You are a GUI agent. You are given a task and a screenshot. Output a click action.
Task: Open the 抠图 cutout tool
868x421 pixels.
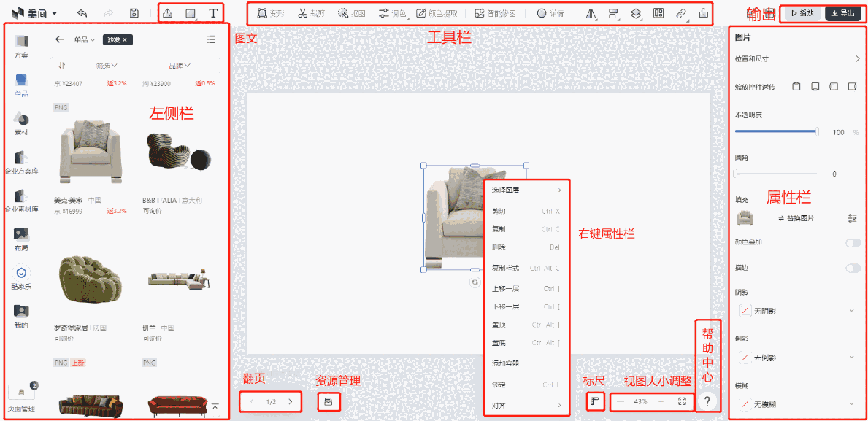point(350,12)
